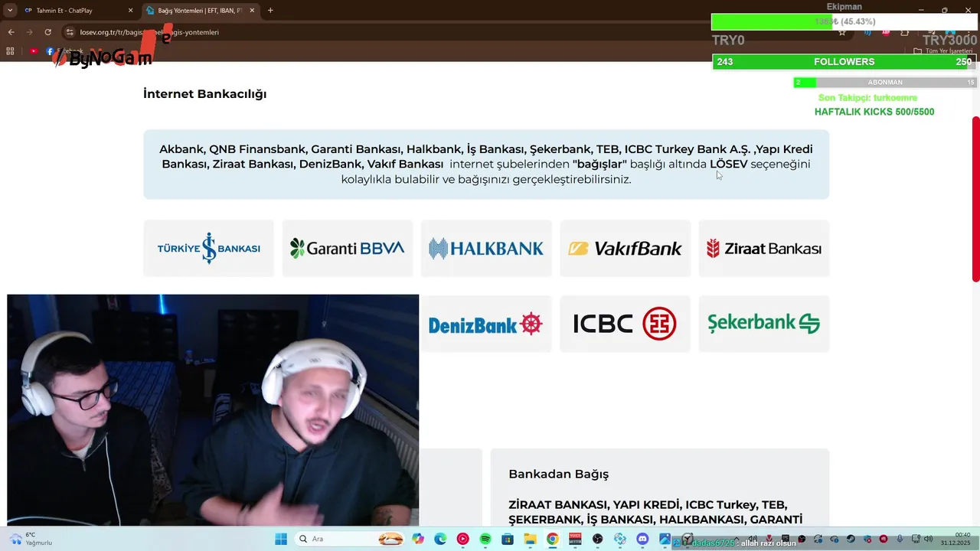View site information icon beside the URL
Image resolution: width=980 pixels, height=551 pixels.
[x=70, y=32]
